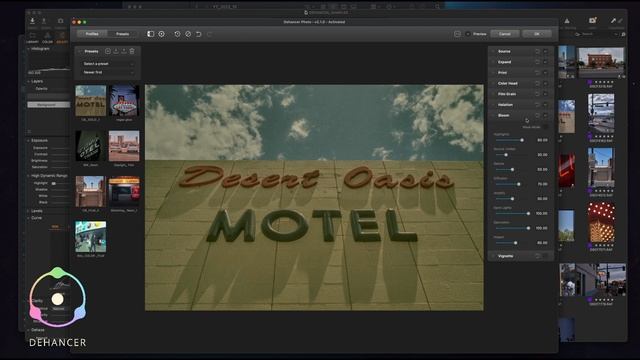Click the import preset icon in Presets header
The width and height of the screenshot is (640, 360).
(116, 51)
